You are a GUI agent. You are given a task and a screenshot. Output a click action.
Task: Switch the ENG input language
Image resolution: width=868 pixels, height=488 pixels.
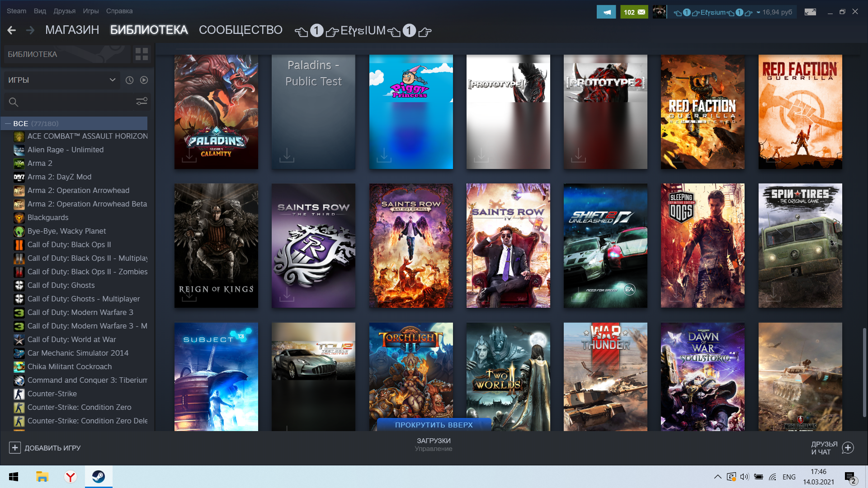tap(789, 477)
